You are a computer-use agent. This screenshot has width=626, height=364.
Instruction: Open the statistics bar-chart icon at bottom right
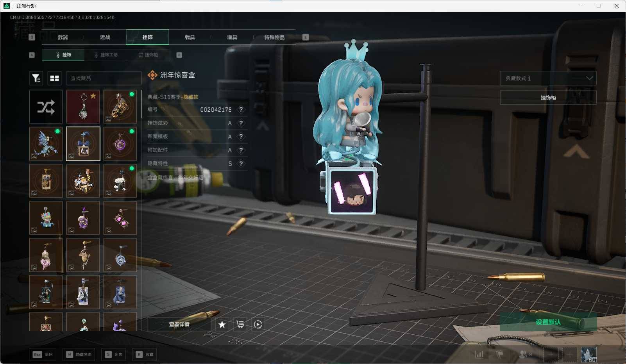point(479,355)
